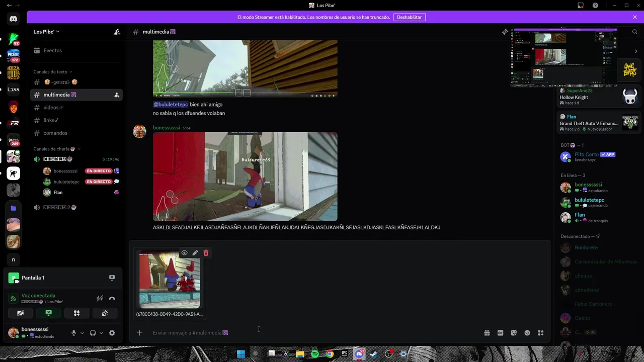
Task: Open the server with 172 badge
Action: point(14,55)
